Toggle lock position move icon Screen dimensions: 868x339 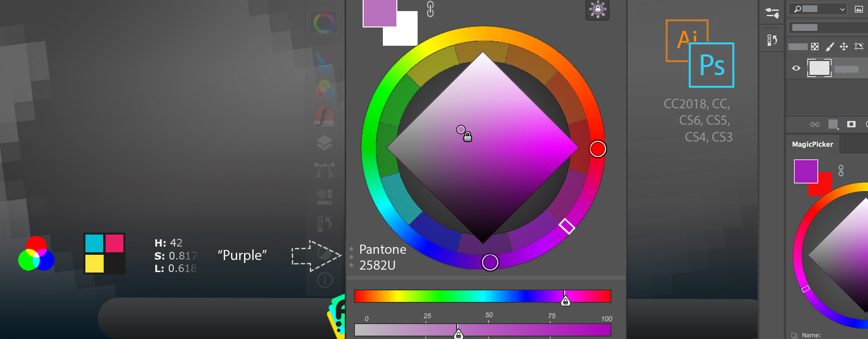[x=844, y=47]
